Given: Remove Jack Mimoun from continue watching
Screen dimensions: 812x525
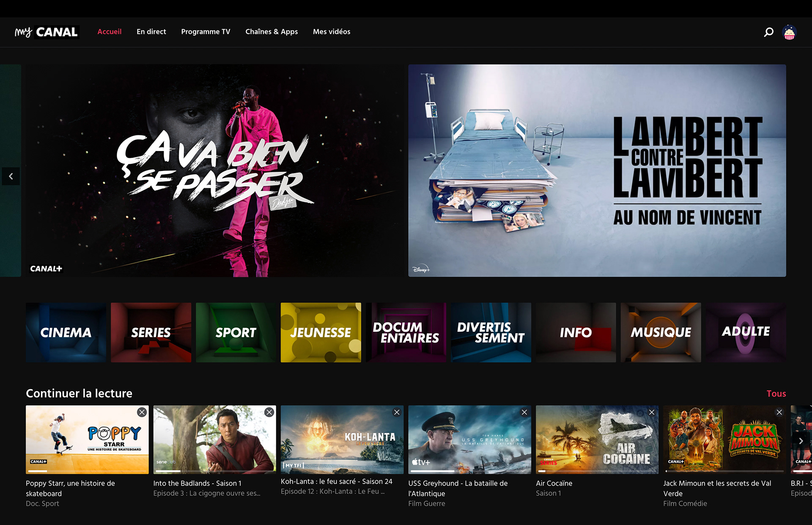Looking at the screenshot, I should (x=779, y=412).
